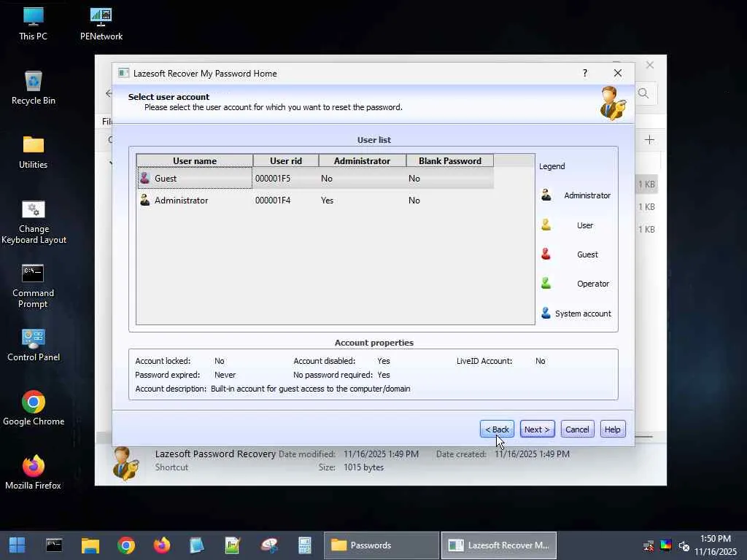Click the Back button
747x560 pixels.
click(x=497, y=429)
